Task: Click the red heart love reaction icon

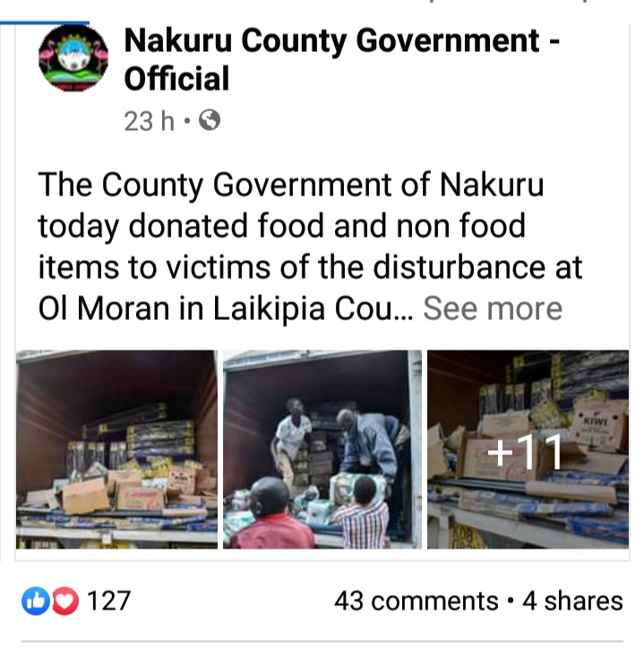Action: click(64, 601)
